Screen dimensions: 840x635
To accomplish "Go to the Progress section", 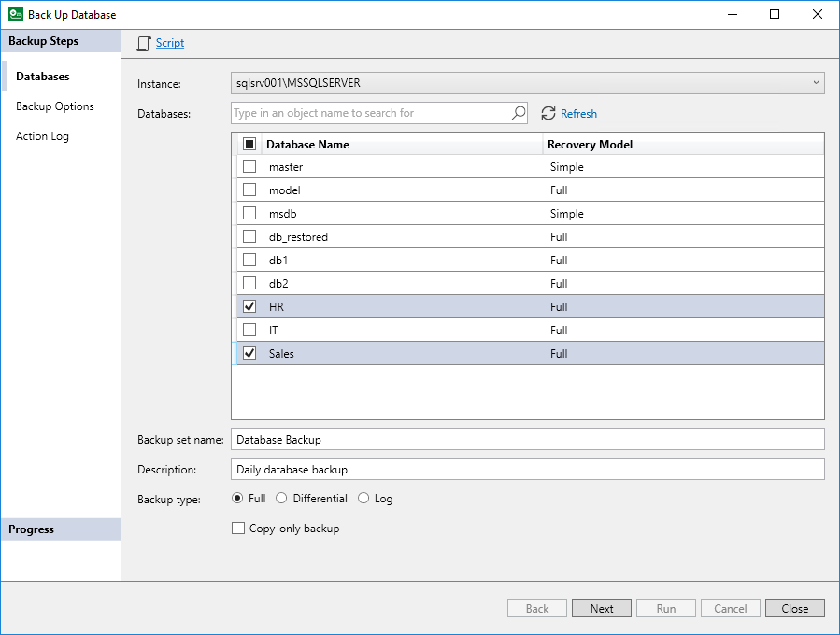I will point(31,529).
